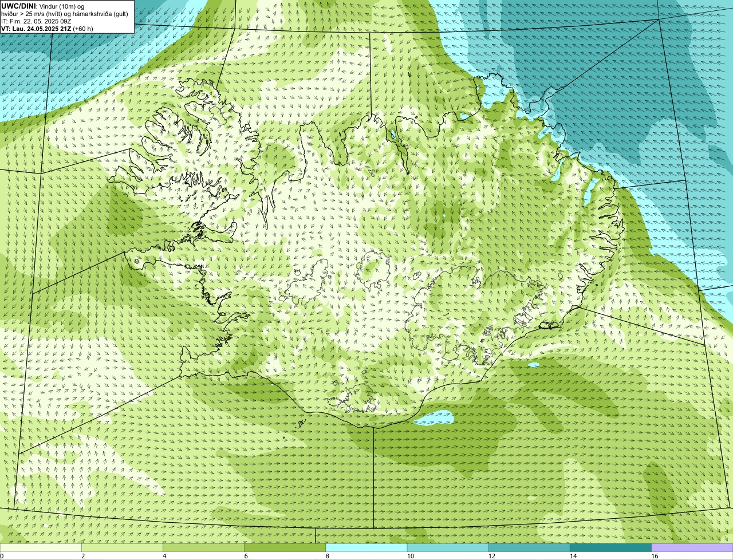Viewport: 733px width, 560px height.
Task: Click the 4–6 m/s legend color segment
Action: point(203,547)
